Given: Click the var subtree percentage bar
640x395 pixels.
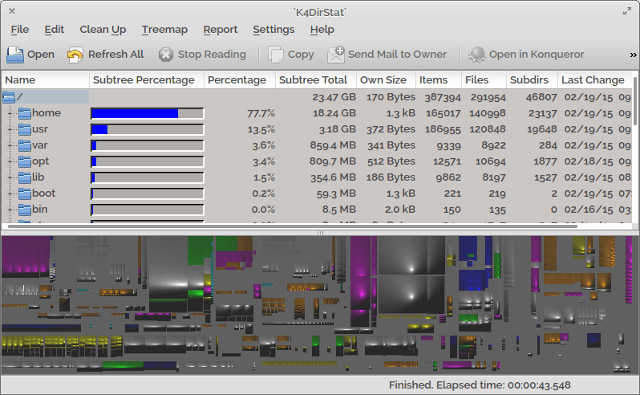Looking at the screenshot, I should [x=147, y=146].
